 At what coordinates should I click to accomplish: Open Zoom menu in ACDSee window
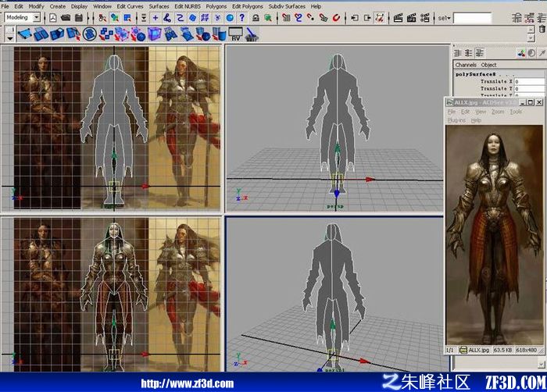[x=498, y=112]
